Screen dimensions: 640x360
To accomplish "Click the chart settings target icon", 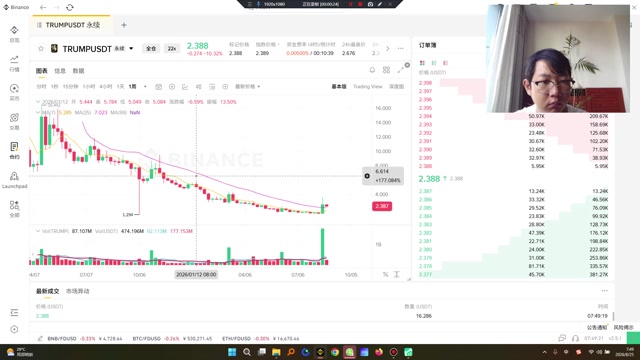I will (x=225, y=87).
